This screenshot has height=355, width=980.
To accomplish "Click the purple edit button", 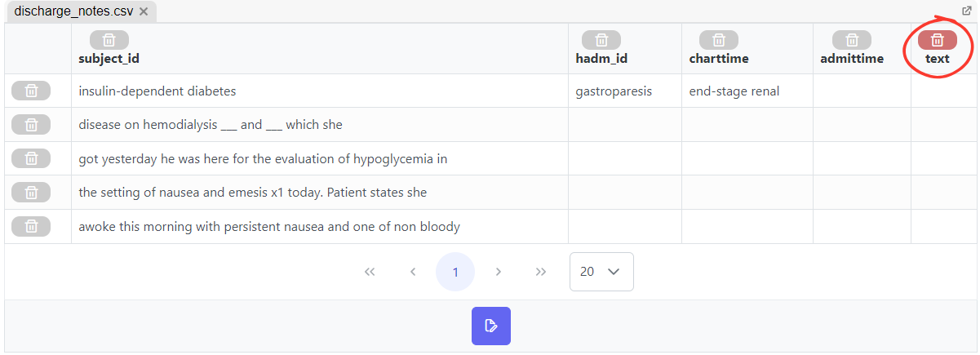I will (491, 326).
